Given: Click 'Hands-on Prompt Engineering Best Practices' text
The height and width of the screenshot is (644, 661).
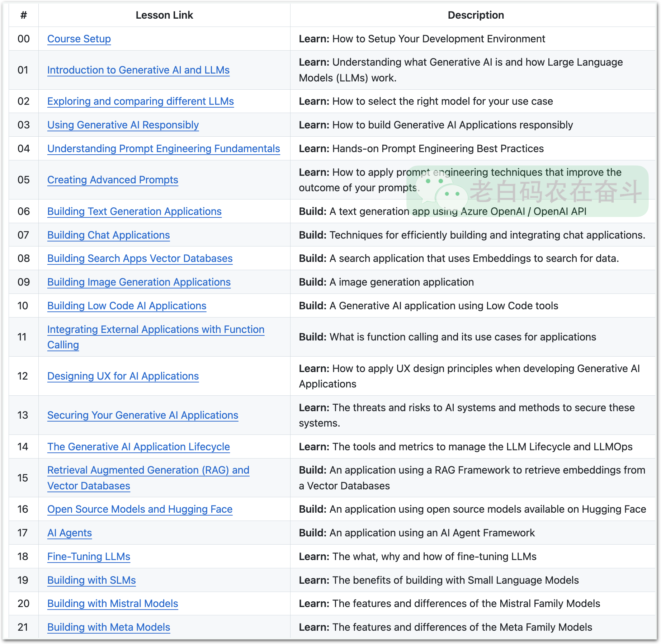Looking at the screenshot, I should click(438, 149).
